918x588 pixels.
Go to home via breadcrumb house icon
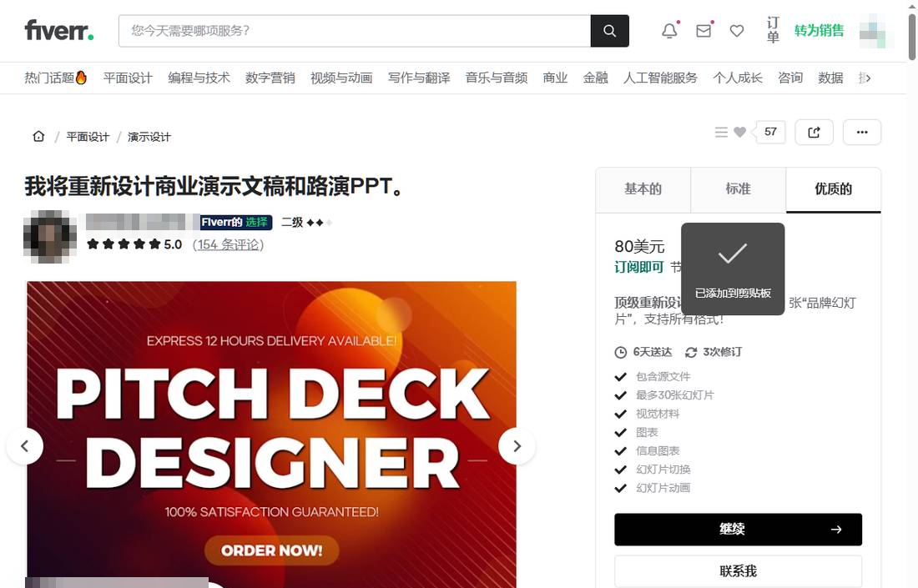(x=38, y=136)
